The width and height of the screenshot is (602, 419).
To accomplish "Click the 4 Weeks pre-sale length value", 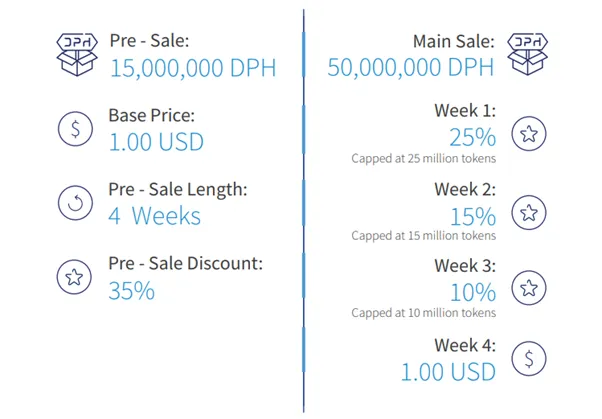I will (154, 216).
